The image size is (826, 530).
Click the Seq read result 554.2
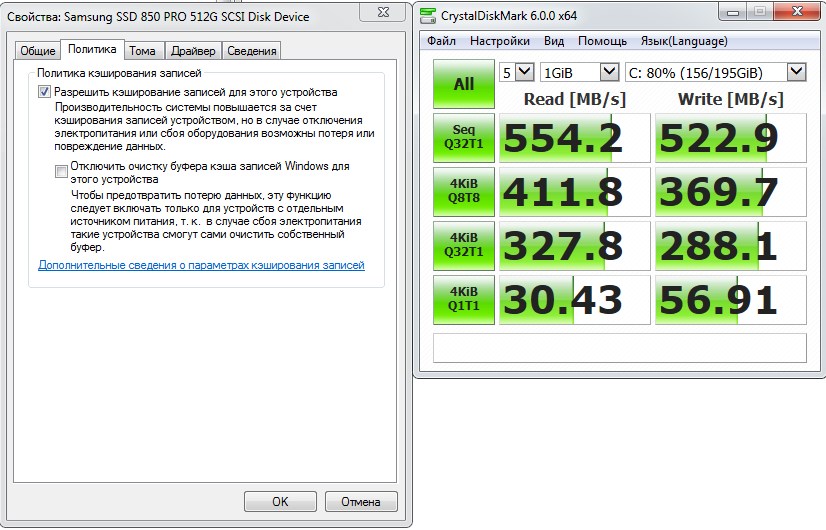575,138
